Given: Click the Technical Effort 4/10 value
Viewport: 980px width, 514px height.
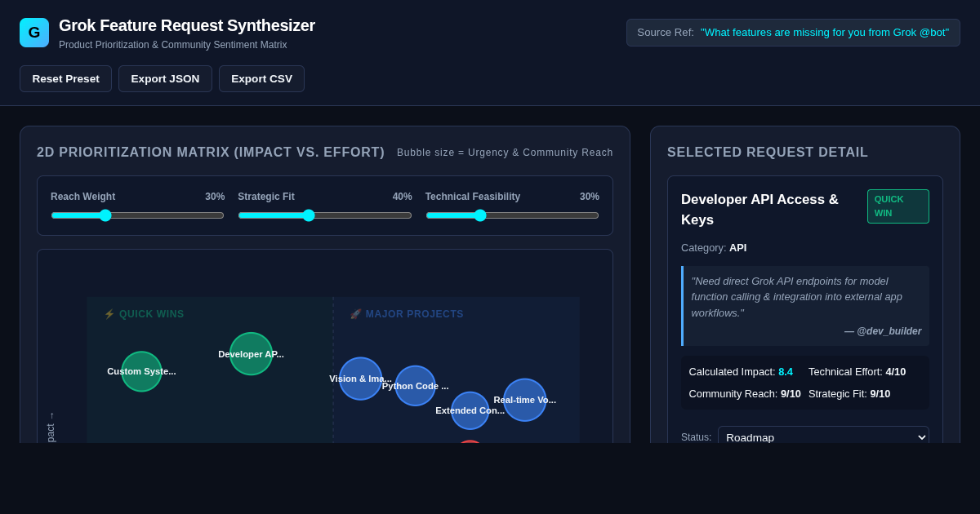Looking at the screenshot, I should point(896,372).
